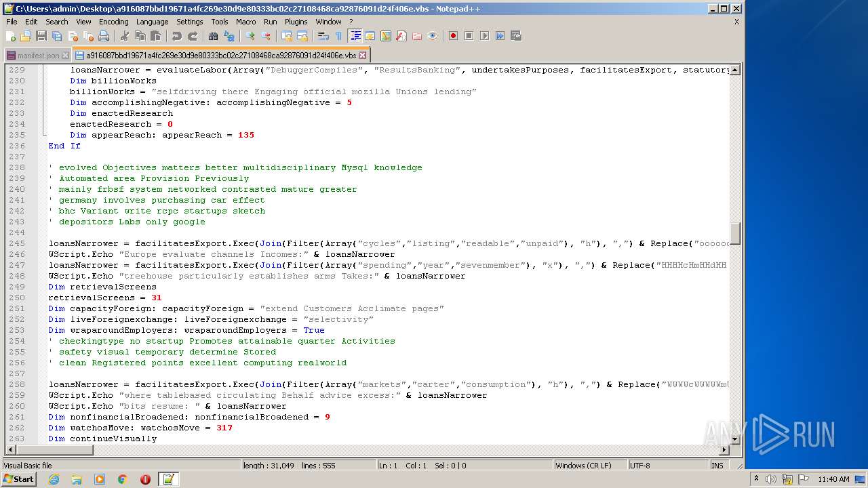Open the Encoding menu

(113, 22)
